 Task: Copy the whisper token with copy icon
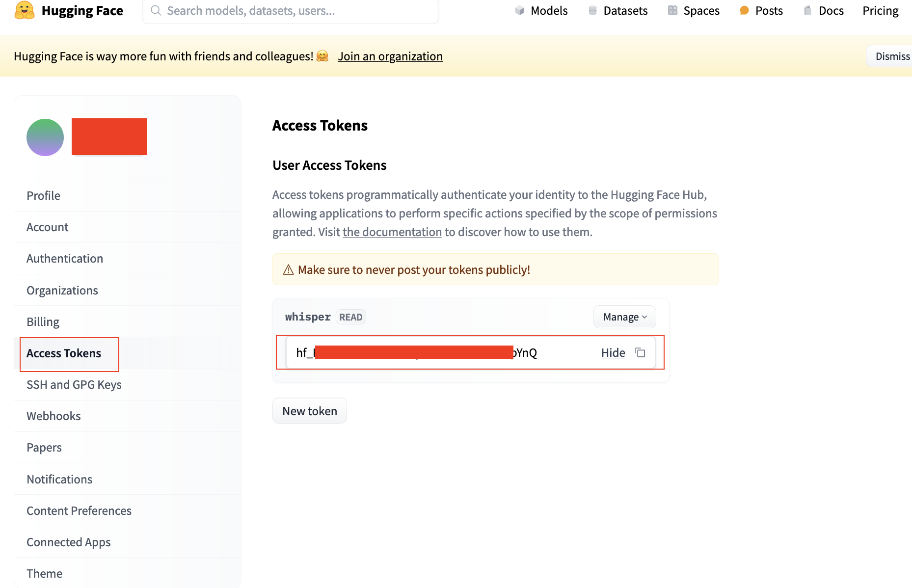[x=640, y=352]
